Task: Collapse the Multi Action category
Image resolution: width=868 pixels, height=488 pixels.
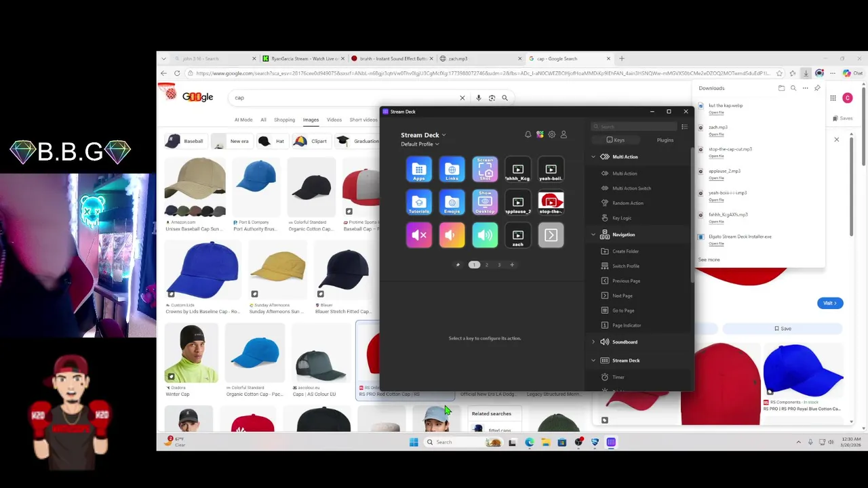Action: [x=593, y=157]
